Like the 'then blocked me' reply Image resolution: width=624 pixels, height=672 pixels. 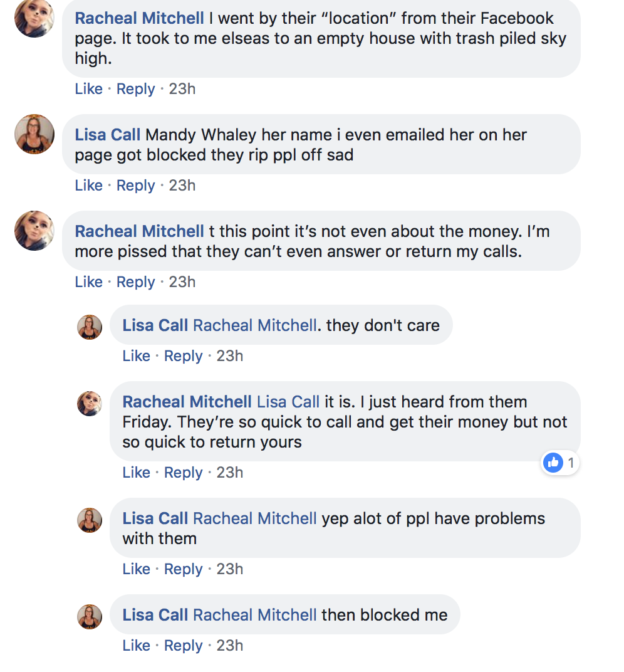[136, 646]
